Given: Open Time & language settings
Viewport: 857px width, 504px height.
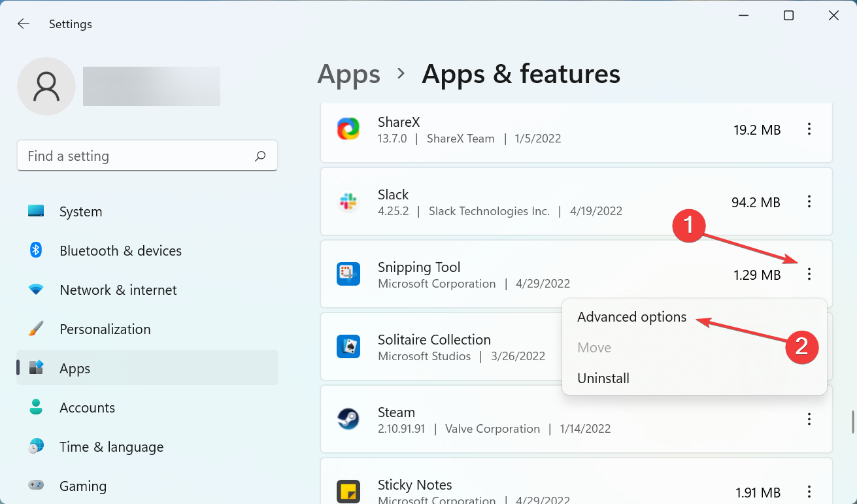Looking at the screenshot, I should (x=111, y=446).
